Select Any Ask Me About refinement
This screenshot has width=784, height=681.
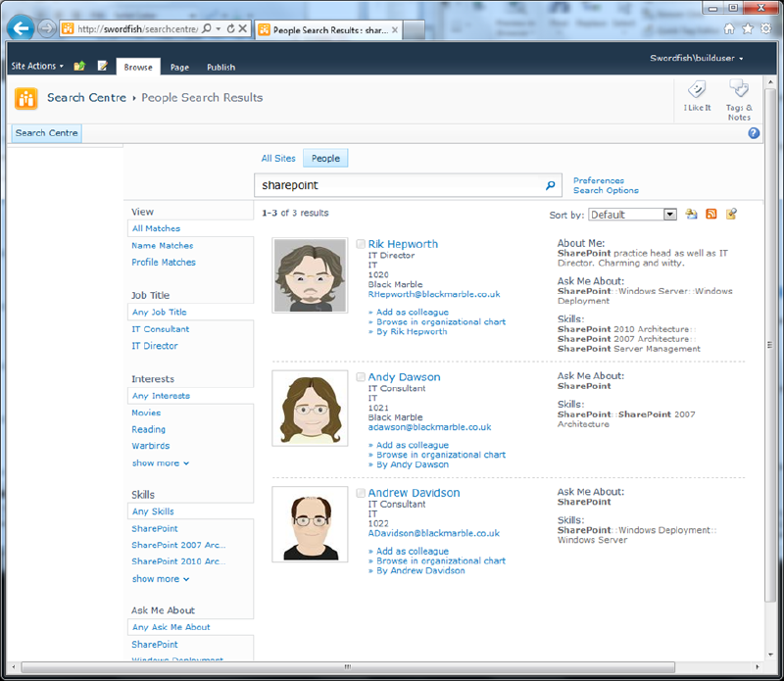[171, 627]
